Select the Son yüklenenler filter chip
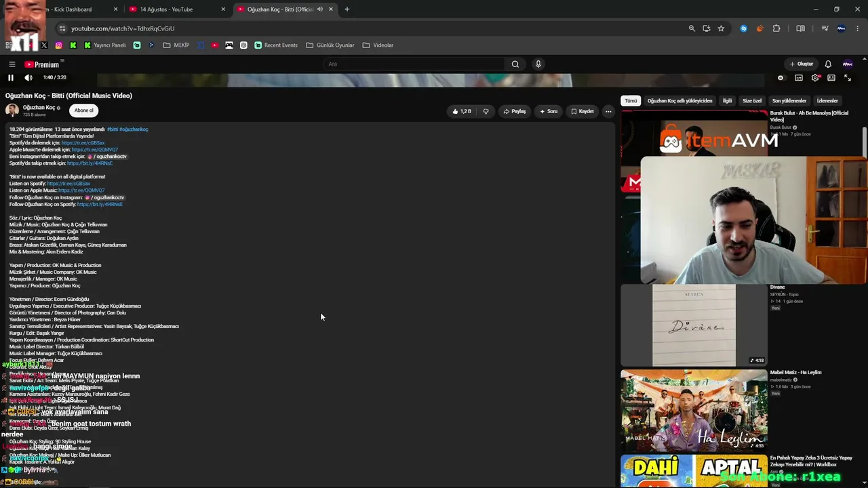 [x=789, y=101]
